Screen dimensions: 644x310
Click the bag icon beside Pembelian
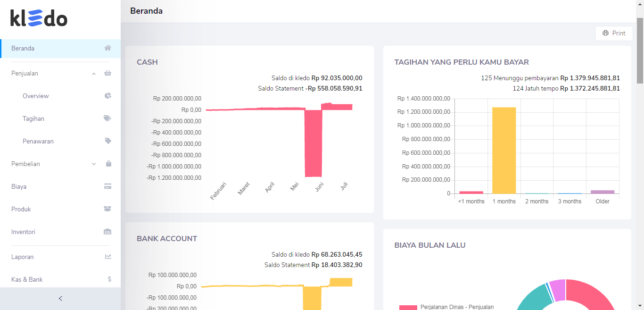tap(107, 164)
